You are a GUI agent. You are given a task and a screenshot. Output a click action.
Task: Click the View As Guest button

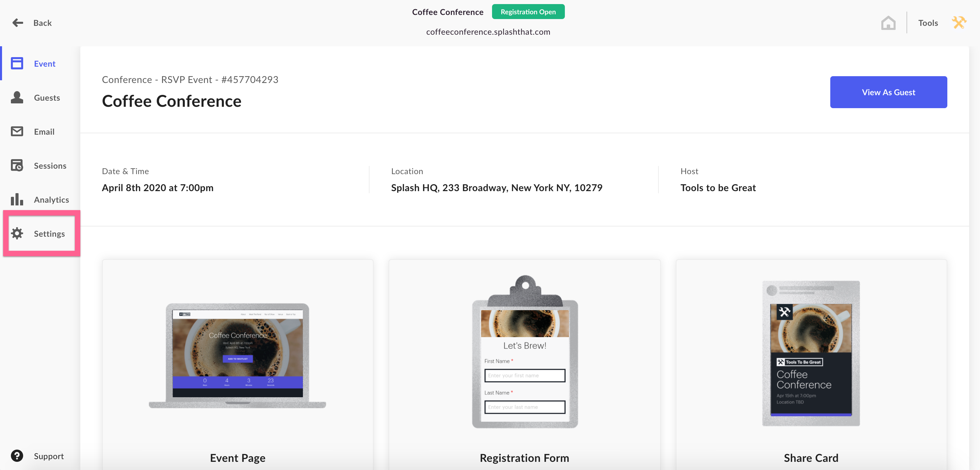pos(888,92)
